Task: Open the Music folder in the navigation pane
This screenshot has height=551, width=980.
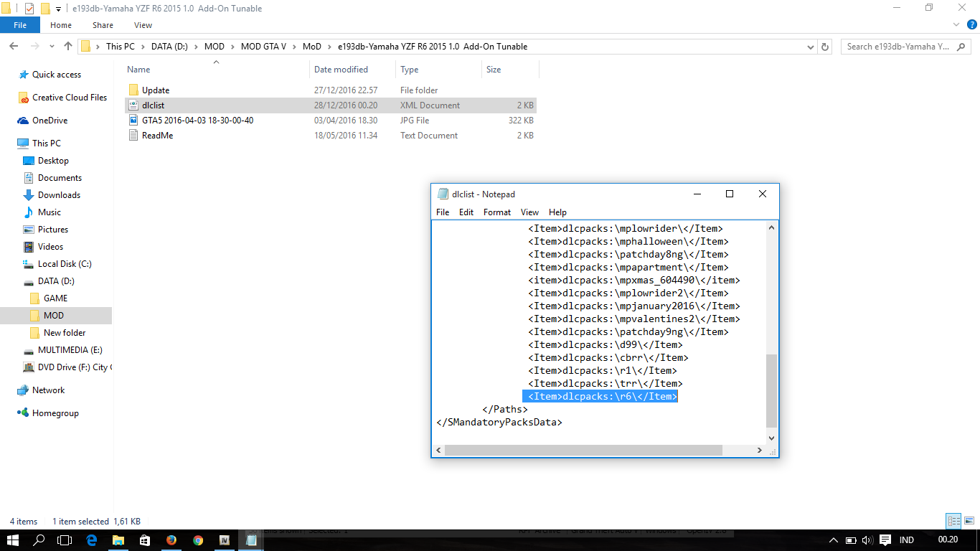Action: 49,212
